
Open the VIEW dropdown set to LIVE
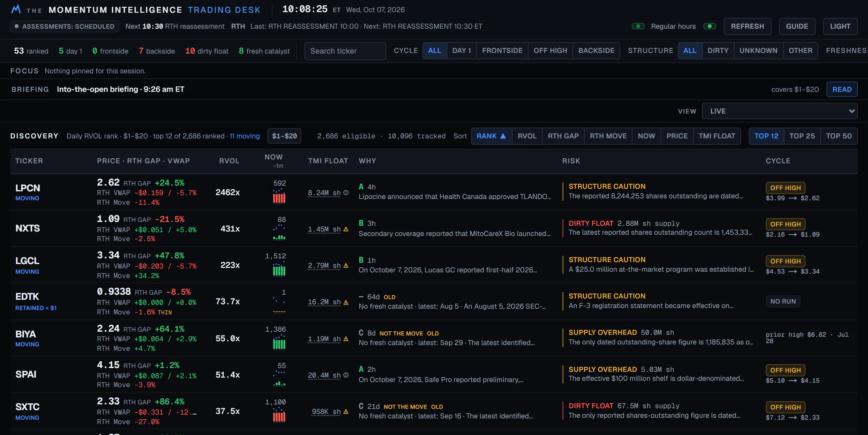pyautogui.click(x=779, y=111)
